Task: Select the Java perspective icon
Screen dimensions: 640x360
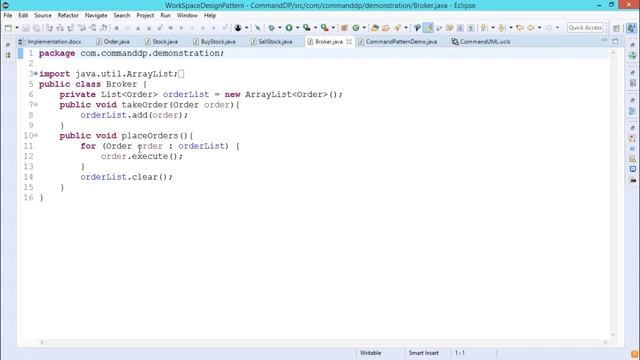Action: point(631,28)
